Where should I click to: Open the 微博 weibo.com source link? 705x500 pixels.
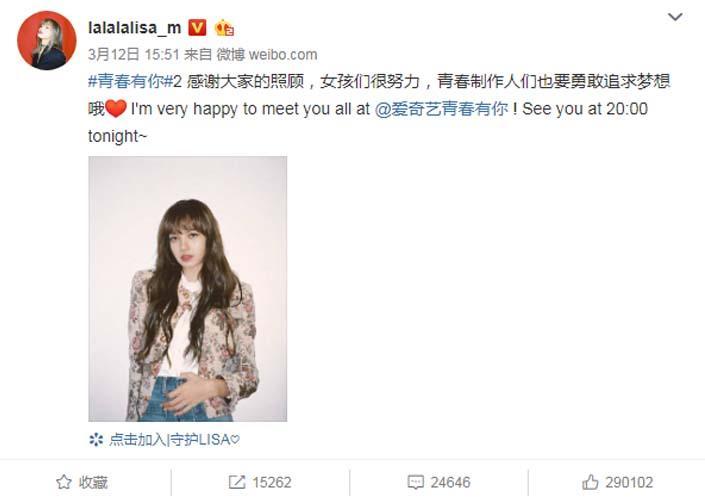(x=267, y=55)
